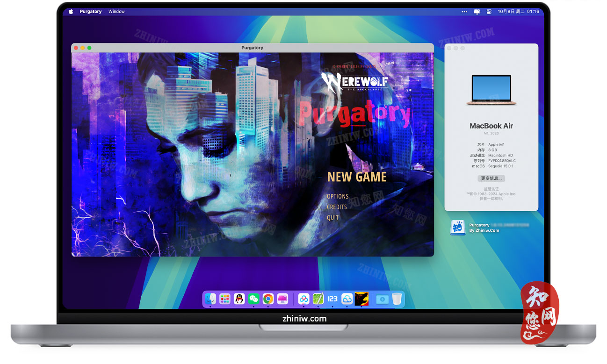Click the Purgatory window title bar text
The width and height of the screenshot is (607, 364).
pyautogui.click(x=252, y=48)
